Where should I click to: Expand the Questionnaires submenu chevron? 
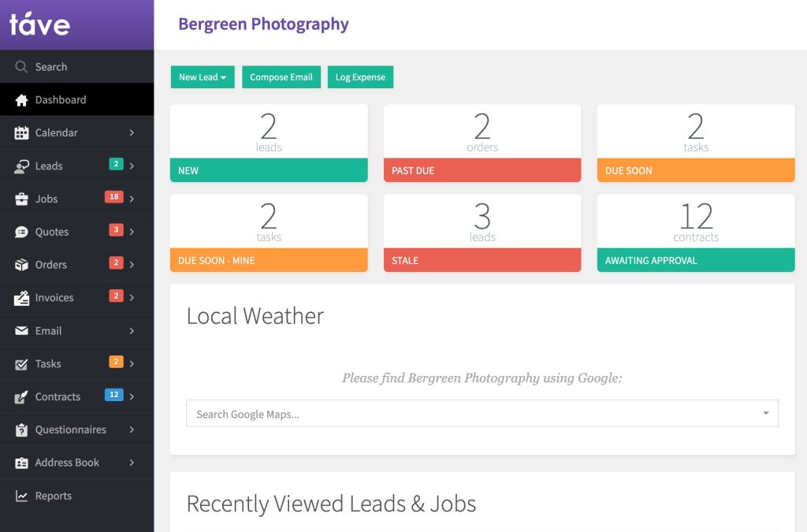tap(132, 430)
